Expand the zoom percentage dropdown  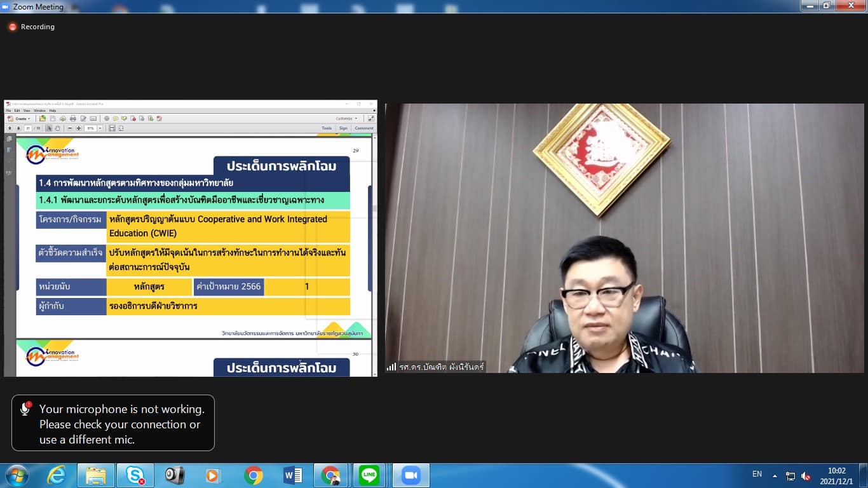coord(100,128)
